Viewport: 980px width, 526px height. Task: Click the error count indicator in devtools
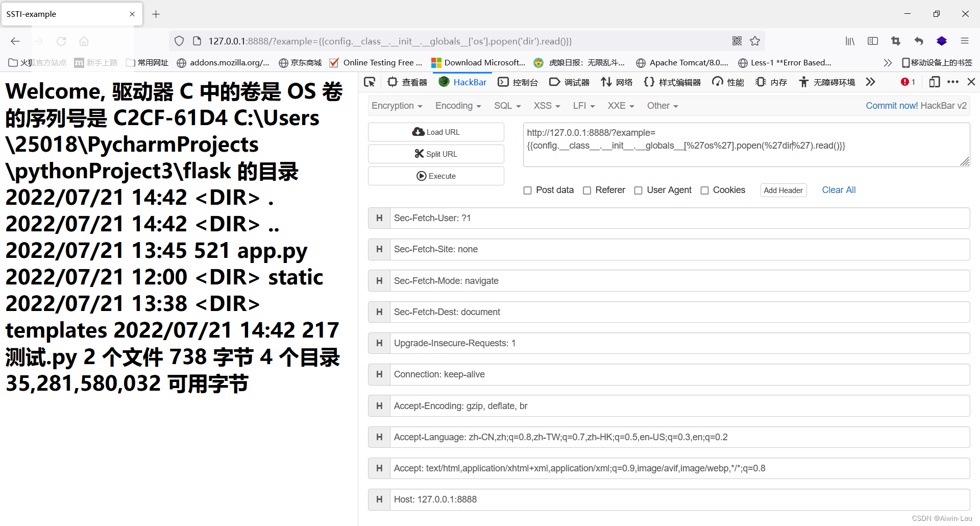908,82
